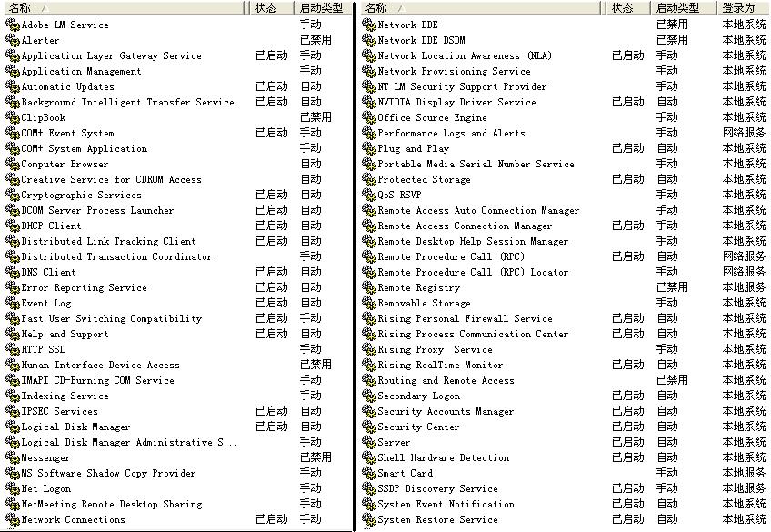Select NT LM Security Support Provider
Viewport: 771px width, 532px height.
462,86
